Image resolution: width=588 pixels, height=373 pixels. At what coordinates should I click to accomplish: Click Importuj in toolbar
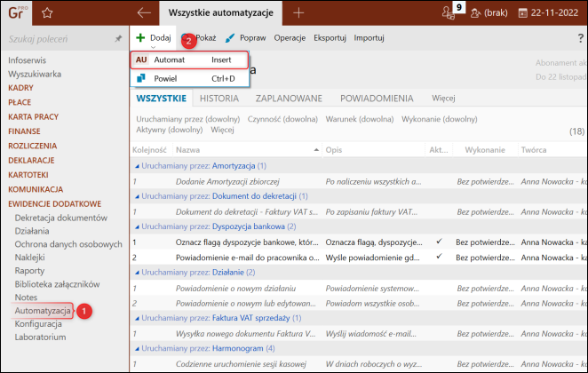coord(369,38)
